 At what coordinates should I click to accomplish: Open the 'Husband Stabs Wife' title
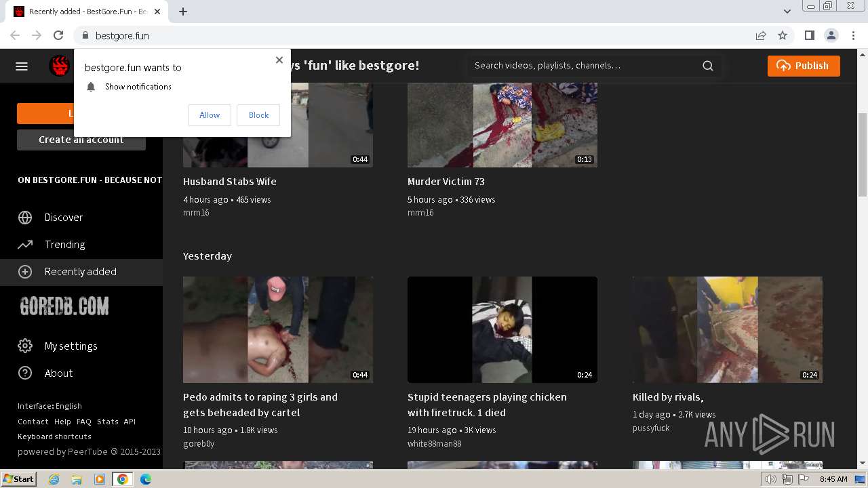click(230, 182)
